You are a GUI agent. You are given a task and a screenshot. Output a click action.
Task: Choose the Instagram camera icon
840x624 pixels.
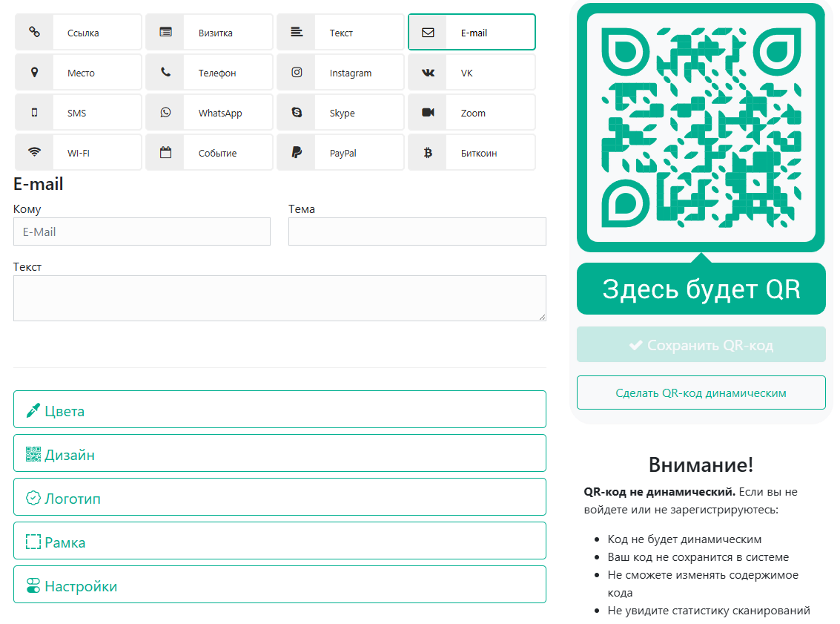coord(297,72)
